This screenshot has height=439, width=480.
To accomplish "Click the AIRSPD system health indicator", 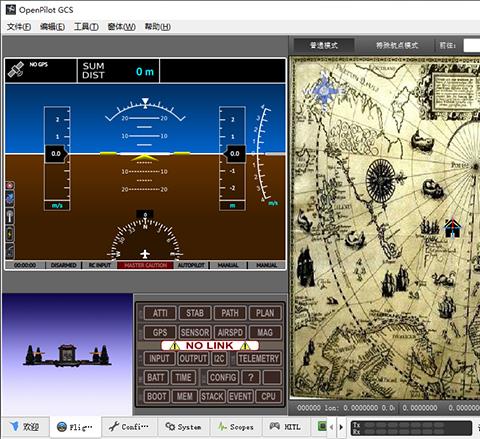I will (x=230, y=332).
